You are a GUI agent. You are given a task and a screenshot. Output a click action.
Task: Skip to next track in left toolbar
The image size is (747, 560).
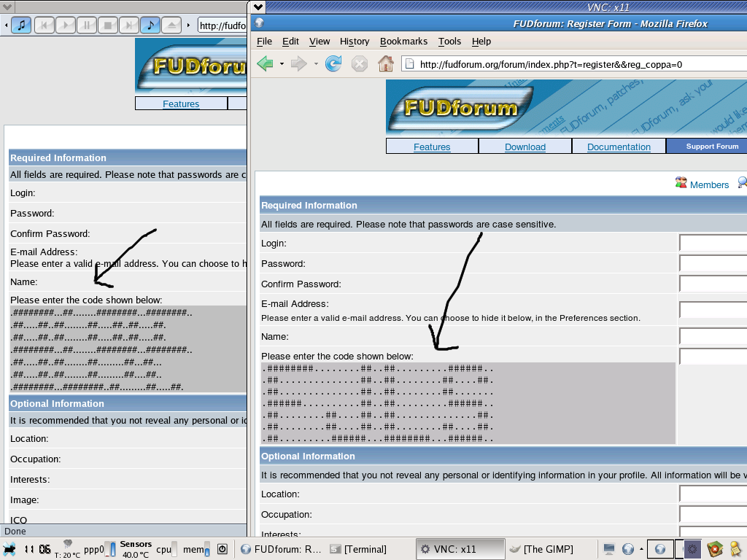pos(128,25)
